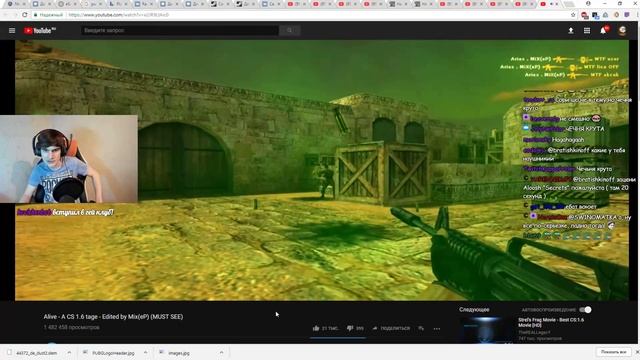Select the active YouTube tab at the far right
Image resolution: width=640 pixels, height=360 pixels.
(x=548, y=4)
